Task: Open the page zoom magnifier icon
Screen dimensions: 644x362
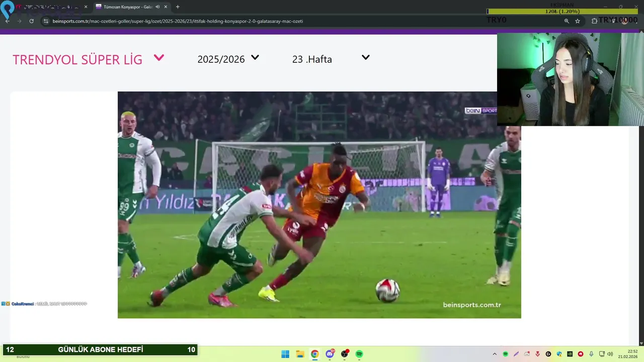Action: [x=567, y=21]
